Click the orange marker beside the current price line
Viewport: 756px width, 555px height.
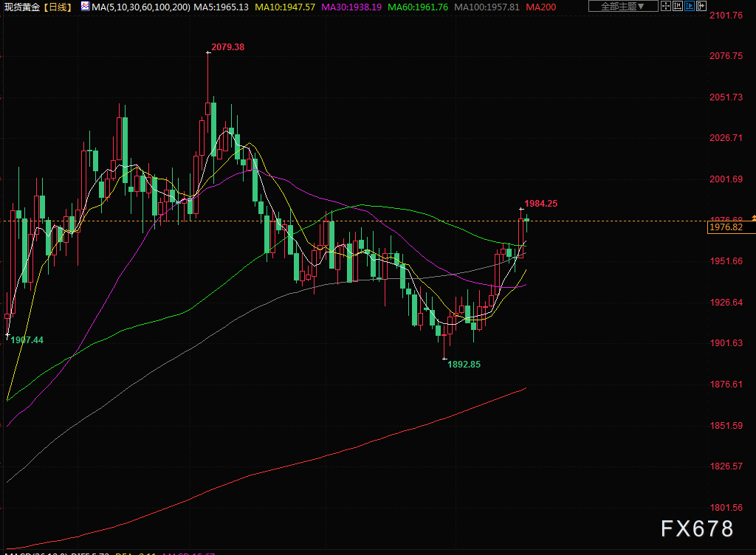(753, 218)
